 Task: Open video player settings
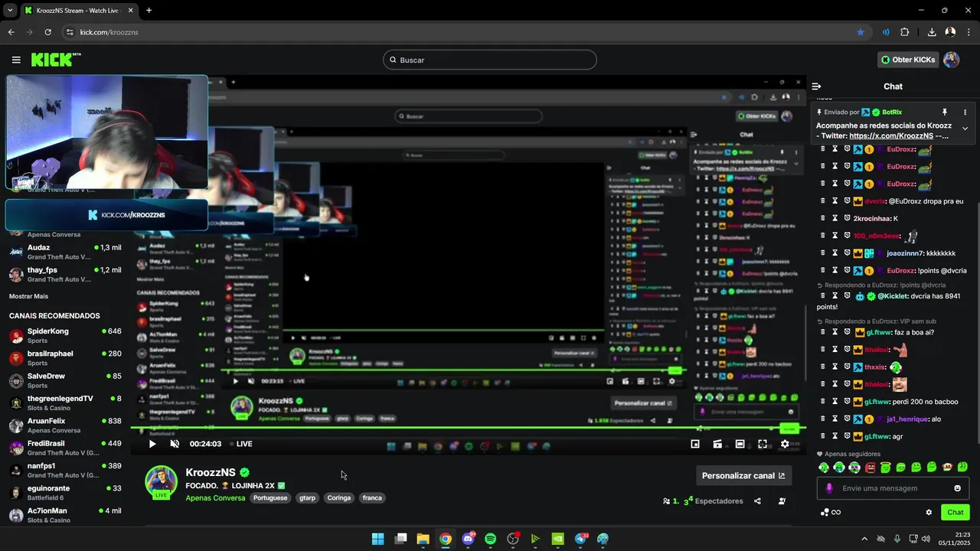[785, 444]
